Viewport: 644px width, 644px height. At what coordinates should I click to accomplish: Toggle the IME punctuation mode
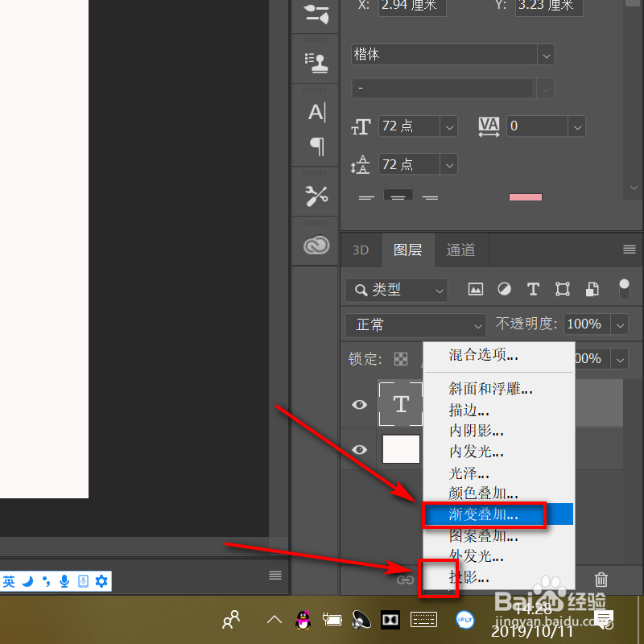[x=46, y=580]
